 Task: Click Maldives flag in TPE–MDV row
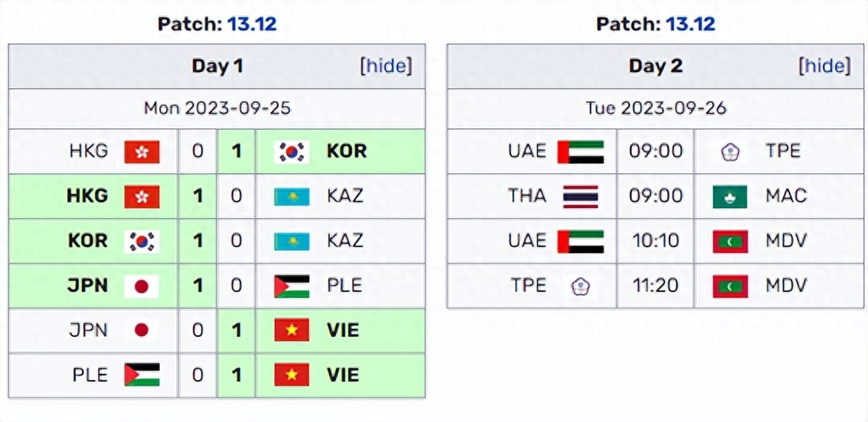(x=730, y=286)
